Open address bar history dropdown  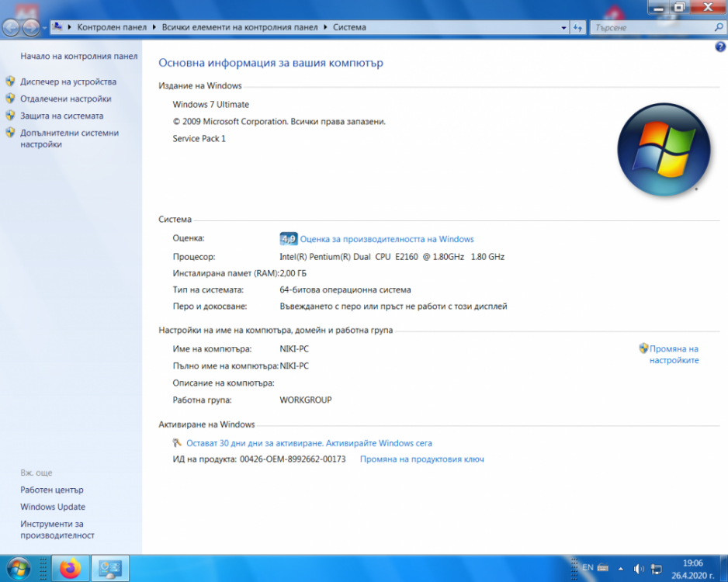tap(563, 28)
